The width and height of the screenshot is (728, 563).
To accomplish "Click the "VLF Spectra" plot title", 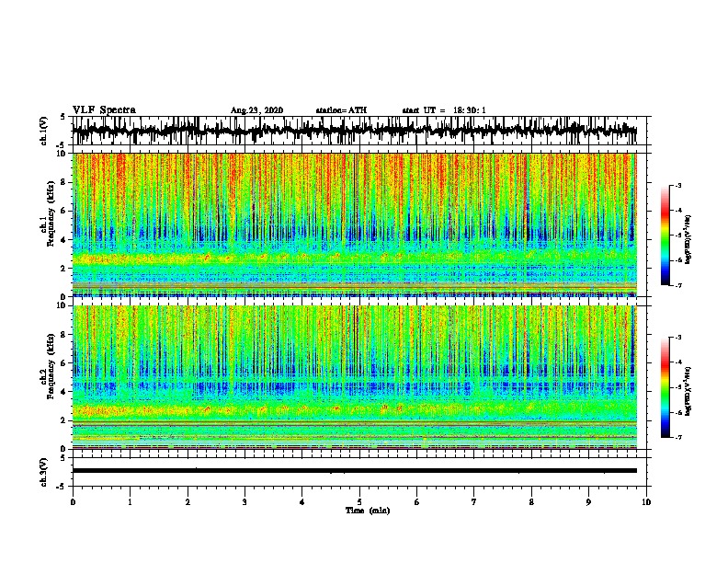I will click(x=104, y=110).
